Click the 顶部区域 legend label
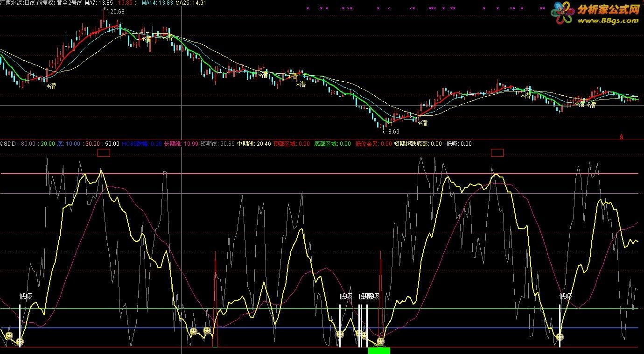The height and width of the screenshot is (354, 644). [284, 144]
